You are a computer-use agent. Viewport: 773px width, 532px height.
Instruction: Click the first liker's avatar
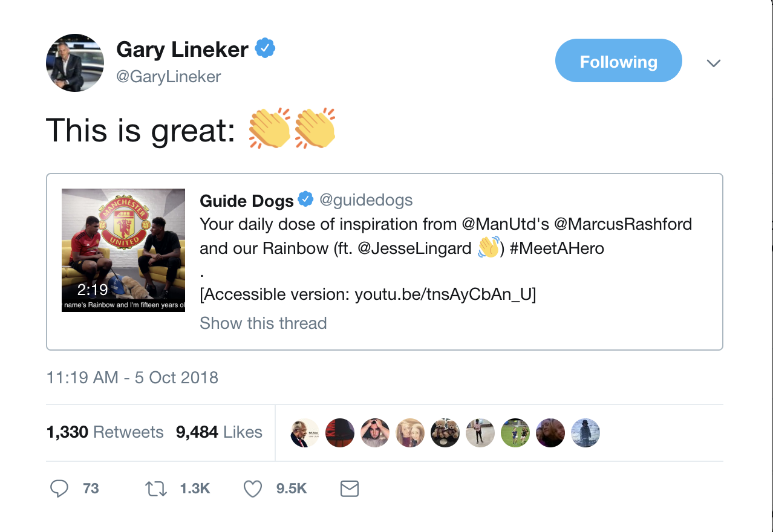pos(305,432)
